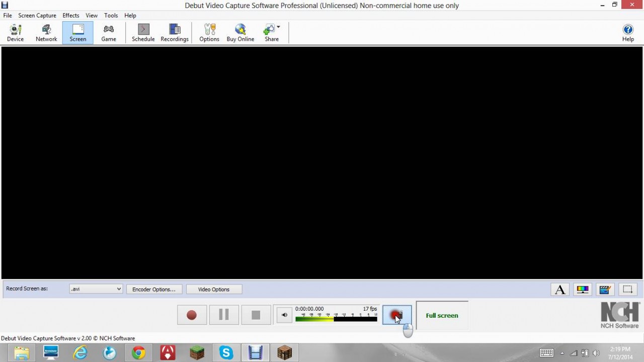Open the text caption tool

(560, 289)
